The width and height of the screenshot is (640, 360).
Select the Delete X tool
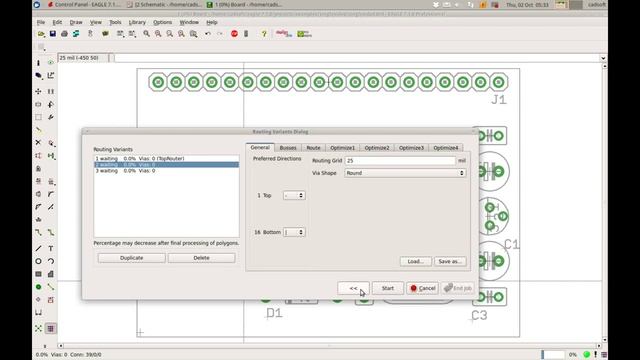[38, 142]
